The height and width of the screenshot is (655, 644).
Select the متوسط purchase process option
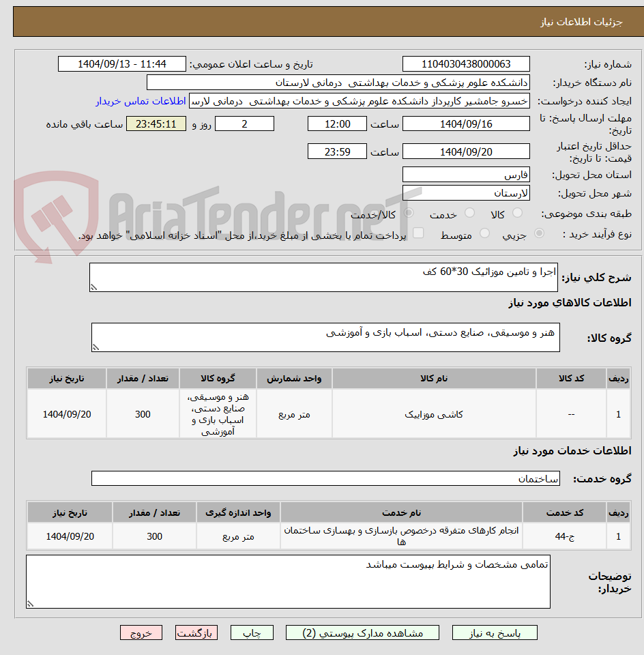[x=484, y=233]
